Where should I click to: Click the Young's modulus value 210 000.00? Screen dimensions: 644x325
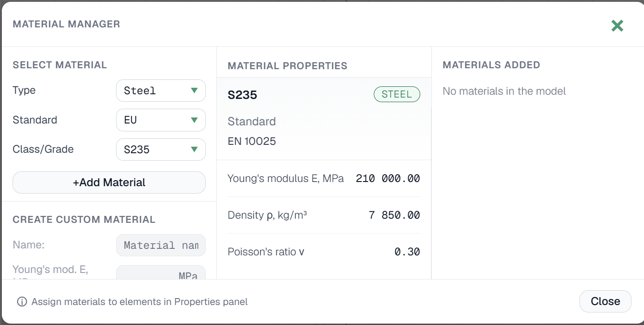coord(388,178)
